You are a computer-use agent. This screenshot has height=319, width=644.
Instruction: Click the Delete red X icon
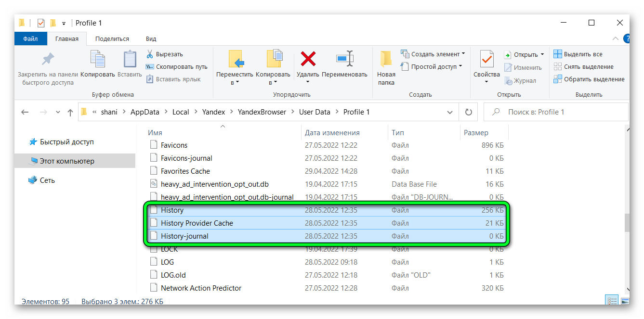(308, 59)
